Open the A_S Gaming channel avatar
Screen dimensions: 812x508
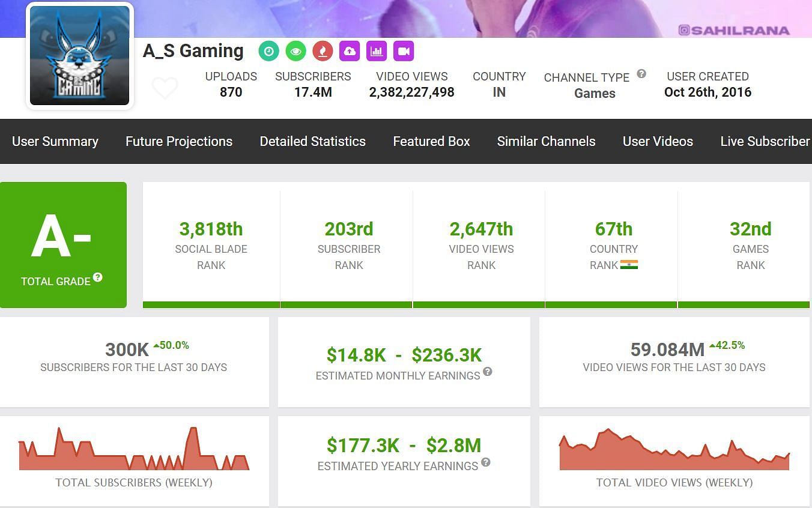click(80, 55)
